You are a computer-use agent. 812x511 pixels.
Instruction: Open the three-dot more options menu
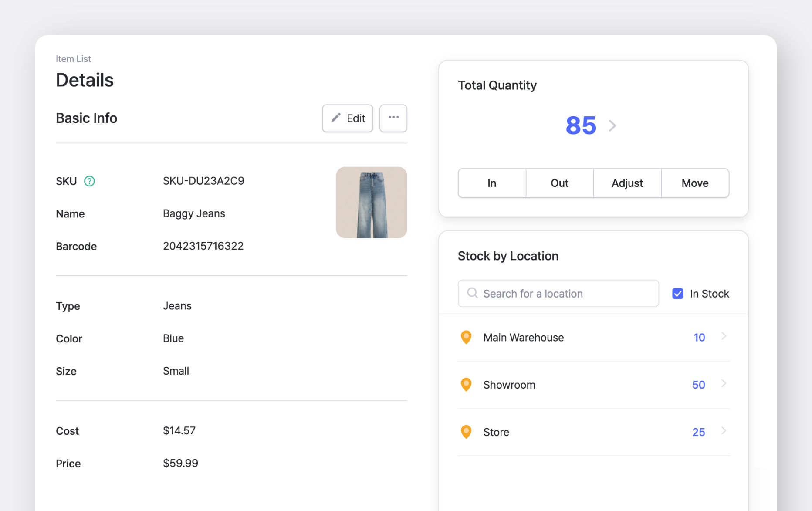[x=393, y=118]
